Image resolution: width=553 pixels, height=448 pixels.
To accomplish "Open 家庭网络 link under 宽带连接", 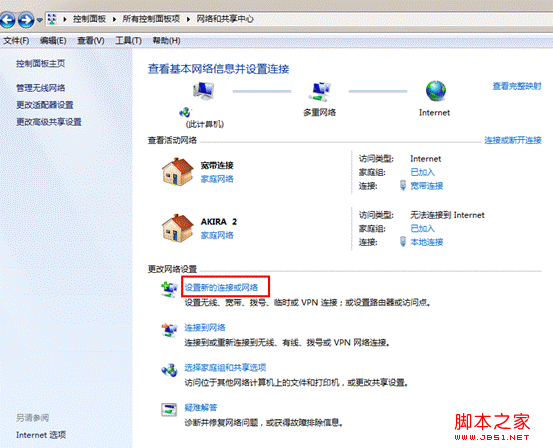I will 217,179.
